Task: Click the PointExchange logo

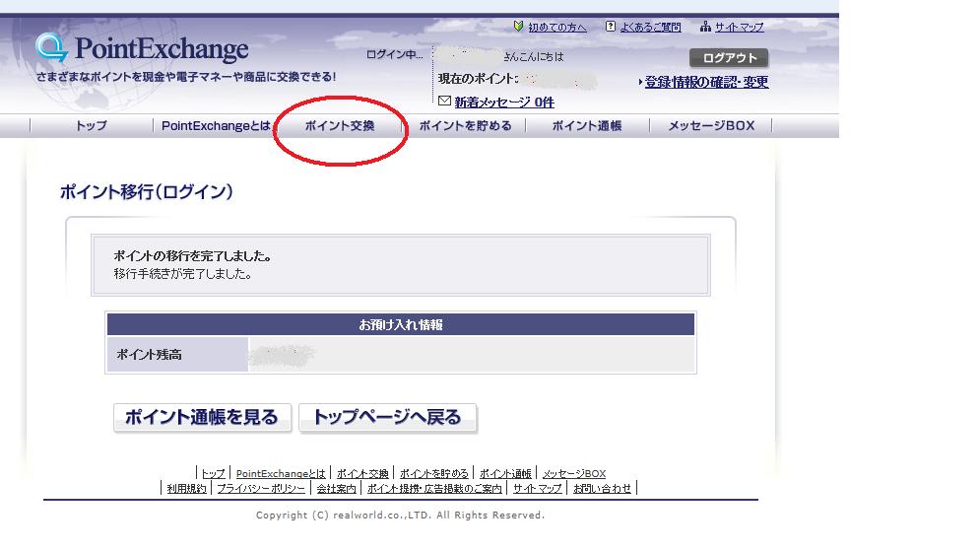Action: pyautogui.click(x=142, y=49)
